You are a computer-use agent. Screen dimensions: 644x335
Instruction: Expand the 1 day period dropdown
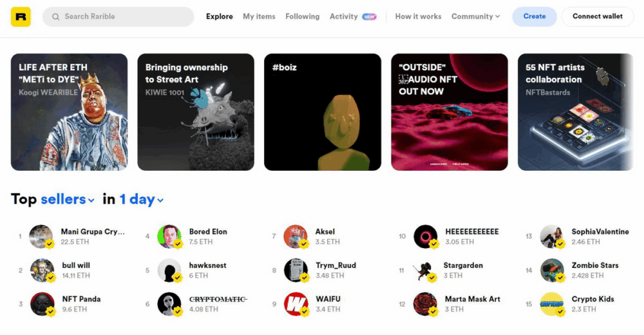(x=141, y=199)
